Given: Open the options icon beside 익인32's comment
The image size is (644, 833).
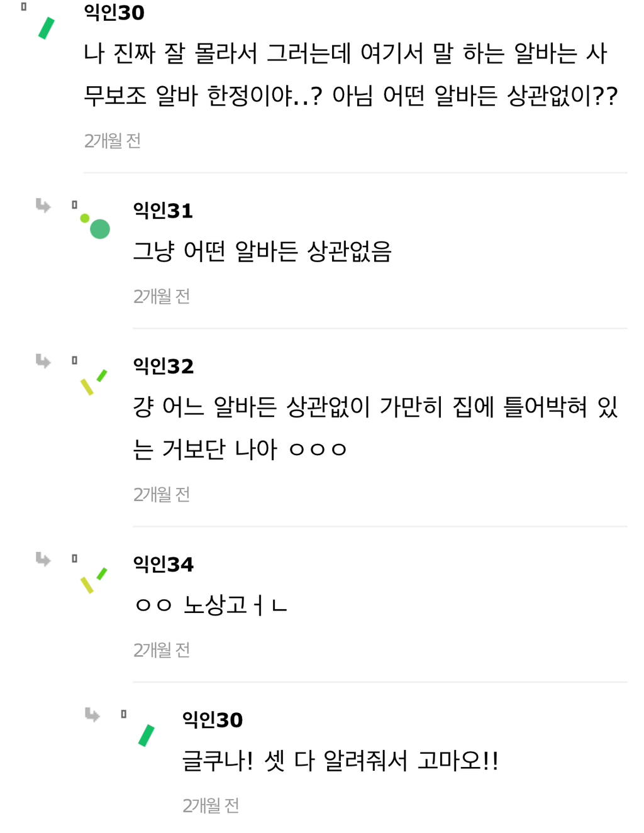Looking at the screenshot, I should [74, 359].
